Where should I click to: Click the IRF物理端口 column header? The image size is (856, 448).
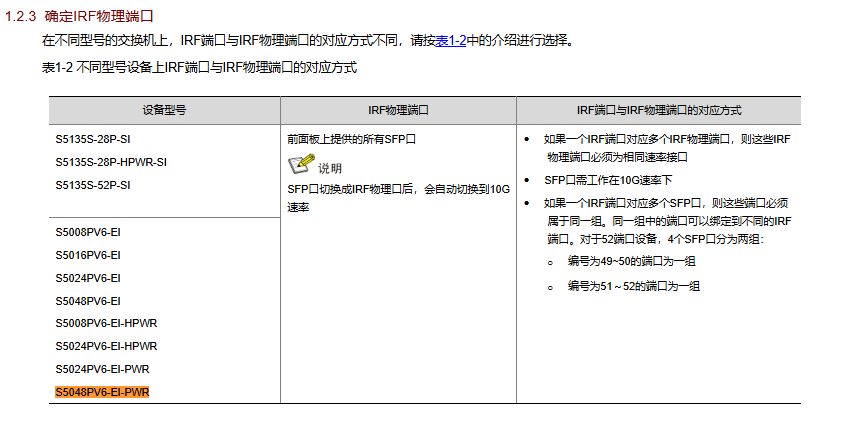coord(398,110)
